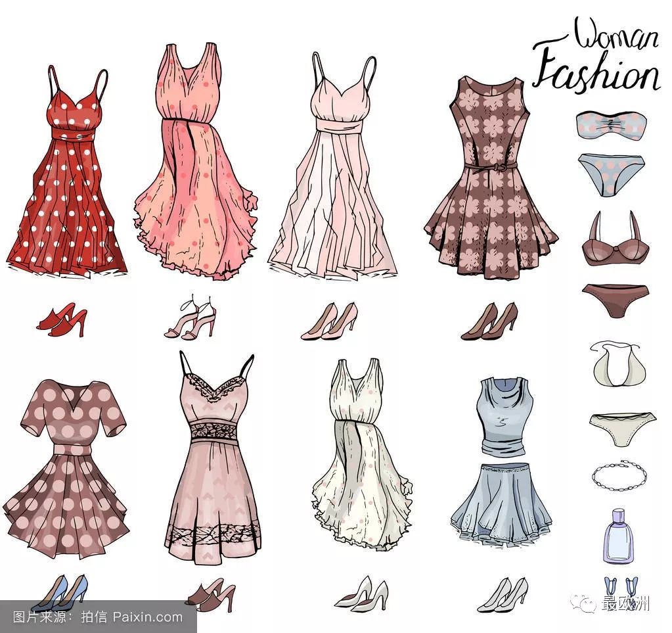Select the pink lace-trimmed slip dress

click(x=213, y=459)
